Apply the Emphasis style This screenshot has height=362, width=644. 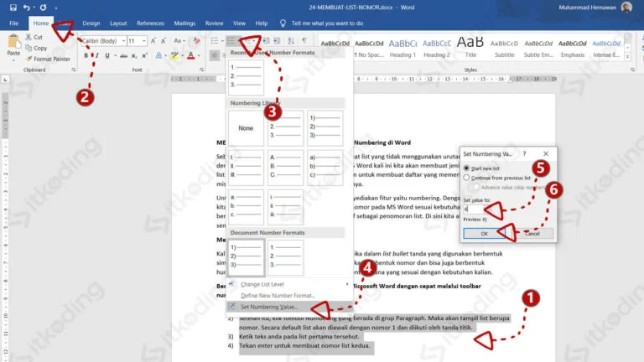tap(573, 48)
